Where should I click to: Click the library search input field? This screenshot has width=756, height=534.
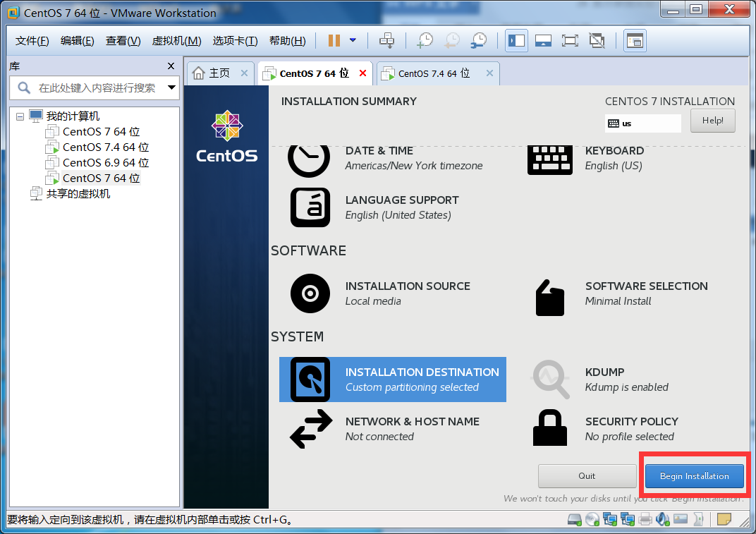tap(94, 87)
